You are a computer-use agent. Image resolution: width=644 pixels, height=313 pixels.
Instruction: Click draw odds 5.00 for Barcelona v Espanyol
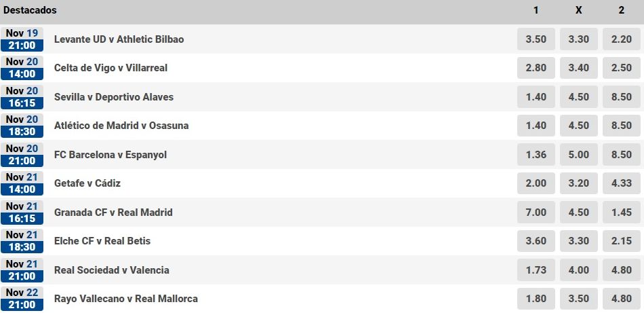point(578,155)
